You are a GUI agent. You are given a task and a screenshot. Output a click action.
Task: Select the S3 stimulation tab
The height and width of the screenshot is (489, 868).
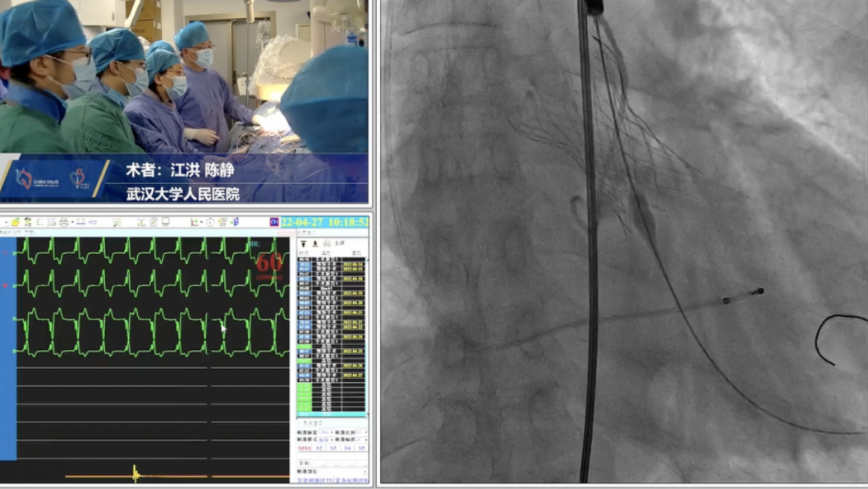point(333,448)
